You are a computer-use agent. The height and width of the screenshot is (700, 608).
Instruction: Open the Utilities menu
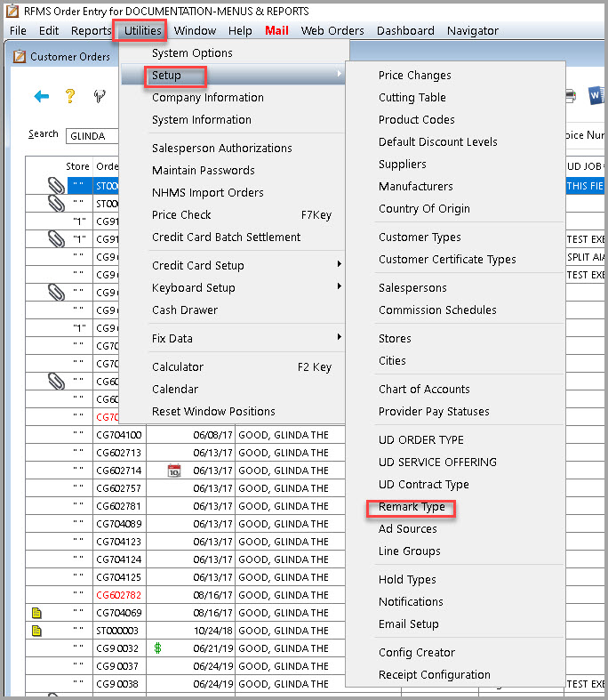142,30
